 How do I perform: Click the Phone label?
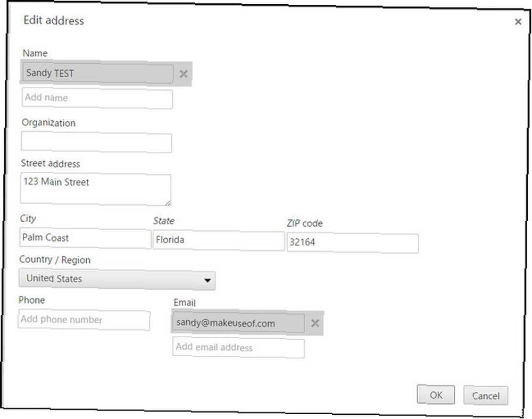tap(31, 300)
